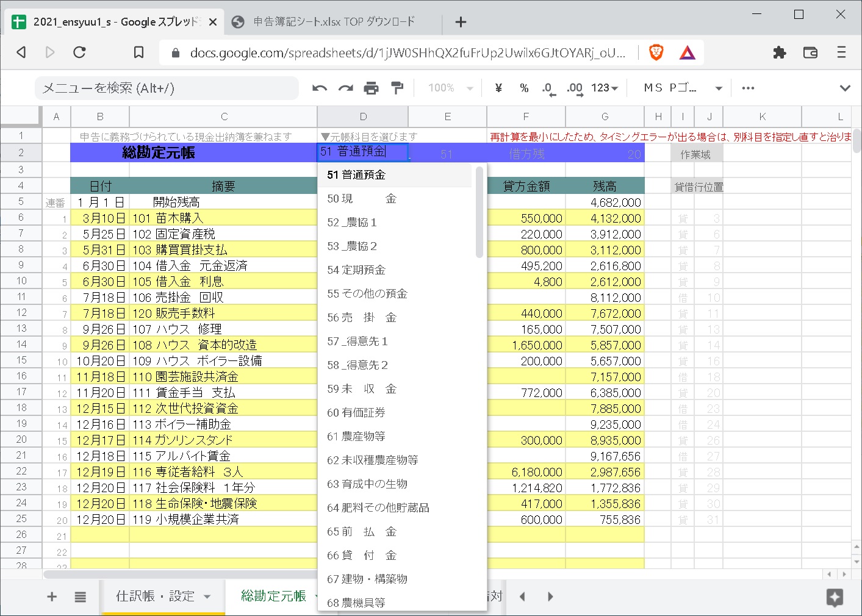Image resolution: width=862 pixels, height=616 pixels.
Task: Click the 開始残高 cell
Action: click(223, 202)
